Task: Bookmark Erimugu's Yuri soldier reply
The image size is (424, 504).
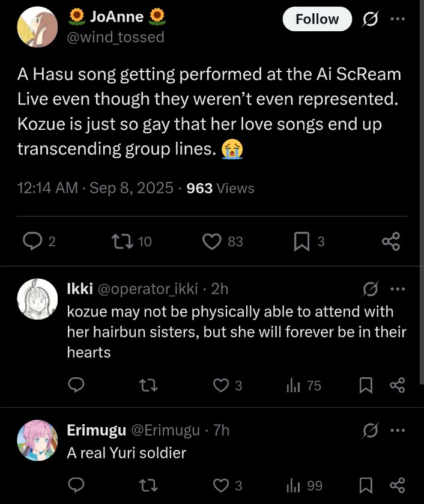Action: coord(366,485)
